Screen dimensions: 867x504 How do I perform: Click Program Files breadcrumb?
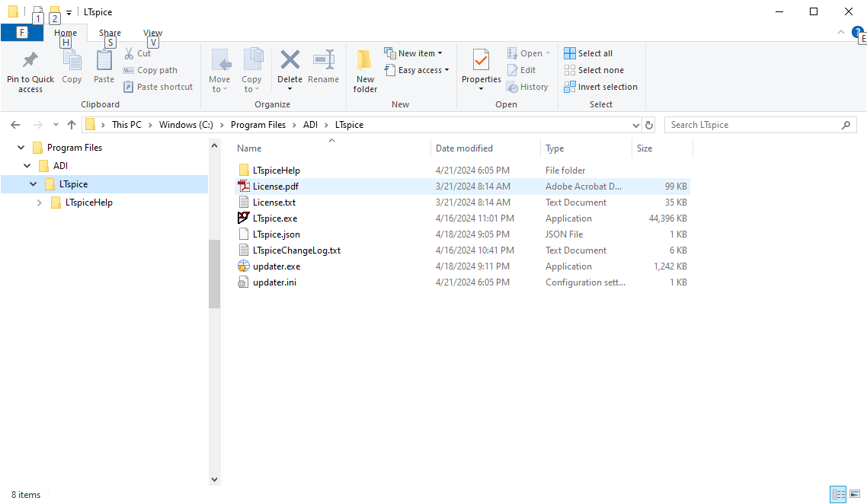[x=258, y=125]
